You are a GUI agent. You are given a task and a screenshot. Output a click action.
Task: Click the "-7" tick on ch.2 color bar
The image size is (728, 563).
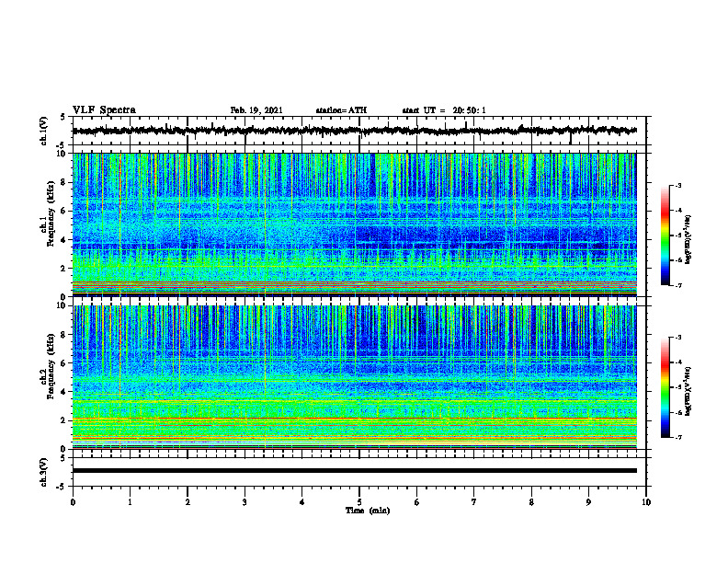[x=677, y=438]
